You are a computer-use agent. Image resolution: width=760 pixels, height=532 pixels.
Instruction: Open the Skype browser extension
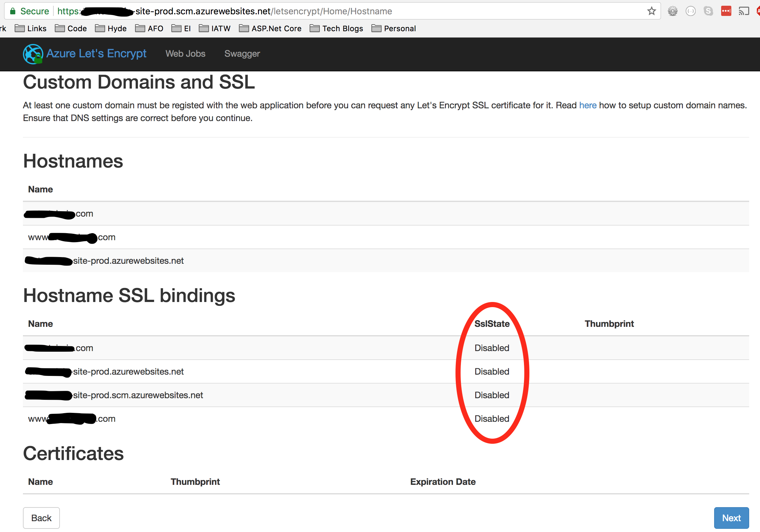[x=708, y=11]
